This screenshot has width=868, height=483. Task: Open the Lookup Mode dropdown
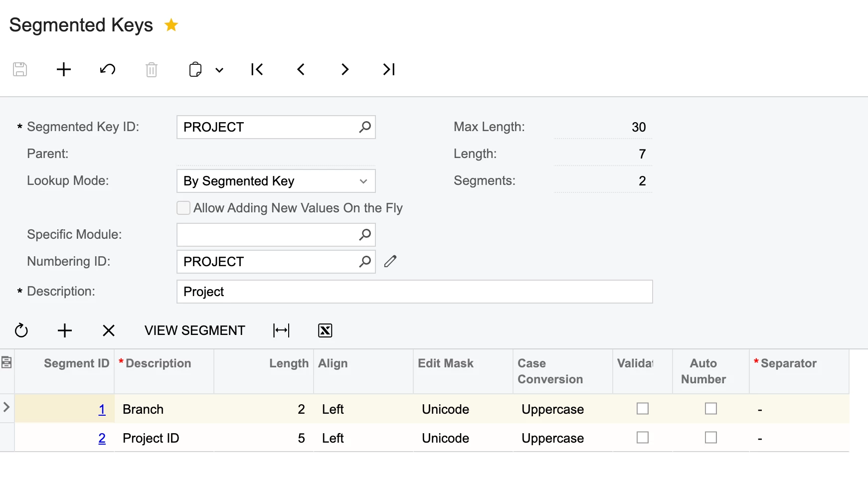363,181
